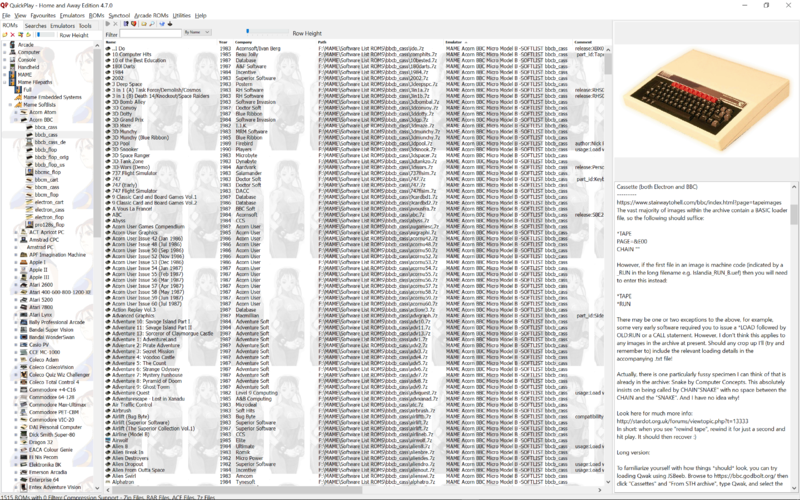Click the ROM list horizontal scrollbar
Image resolution: width=800 pixels, height=500 pixels.
pos(235,490)
